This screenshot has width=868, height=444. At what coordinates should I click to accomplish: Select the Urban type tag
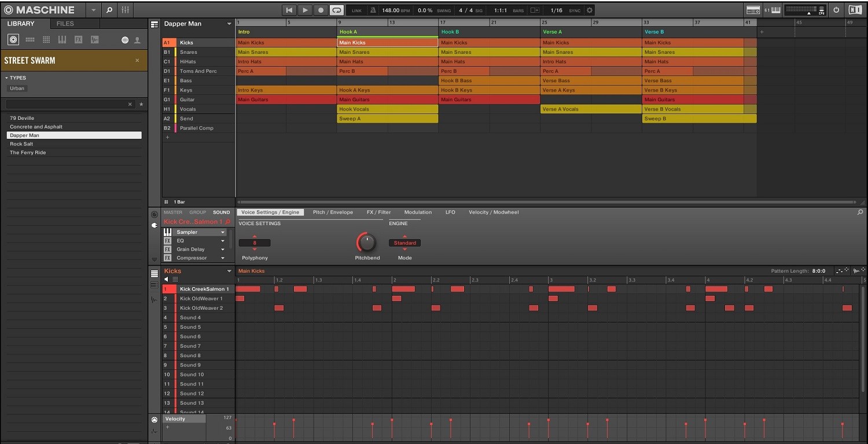[17, 89]
